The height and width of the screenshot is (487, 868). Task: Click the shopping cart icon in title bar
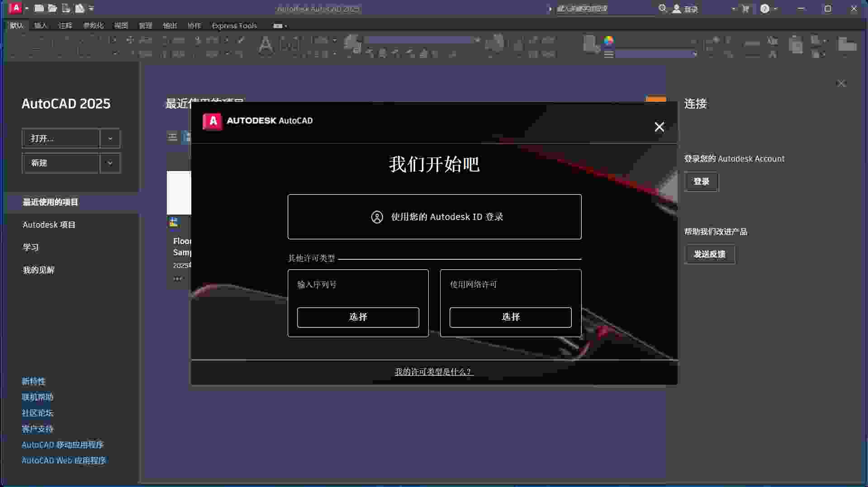pos(745,9)
